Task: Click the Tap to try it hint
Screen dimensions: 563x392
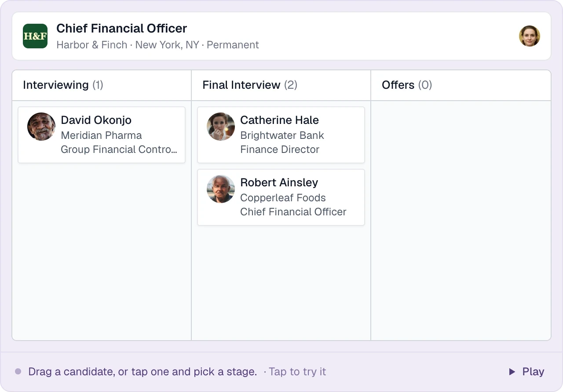Action: pos(297,372)
